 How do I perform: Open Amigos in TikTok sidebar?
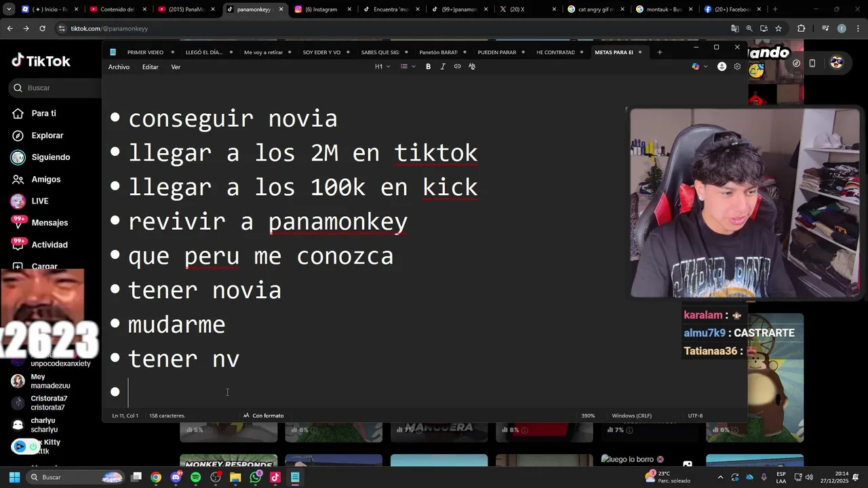click(x=45, y=179)
